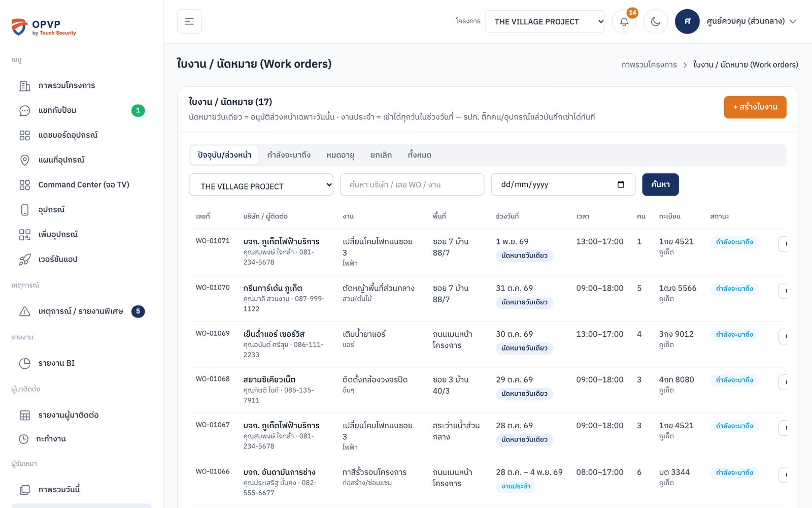Screen dimensions: 812x508
Task: Open the เหตุการณ์ / รายงานพิเศษ warning icon
Action: [x=25, y=311]
